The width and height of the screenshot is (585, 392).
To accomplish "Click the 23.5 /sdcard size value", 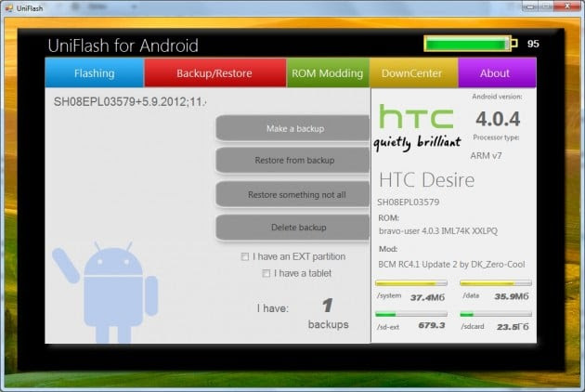I will point(513,327).
